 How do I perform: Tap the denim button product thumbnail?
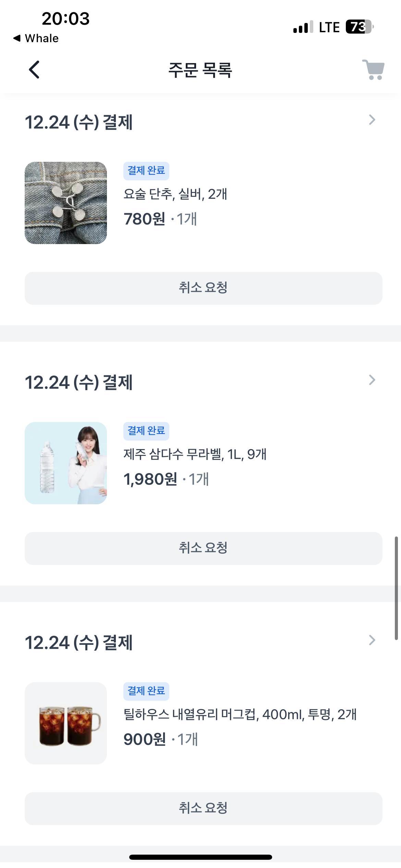[x=66, y=203]
